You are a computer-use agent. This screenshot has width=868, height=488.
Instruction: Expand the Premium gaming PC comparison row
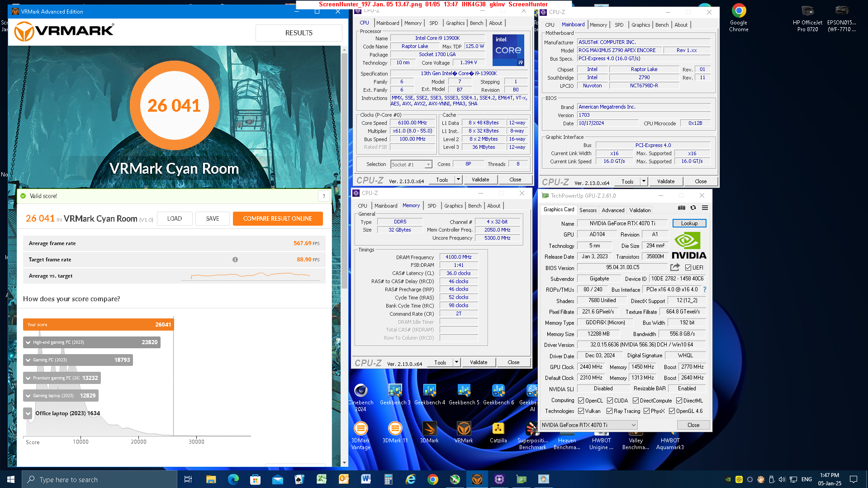(28, 378)
